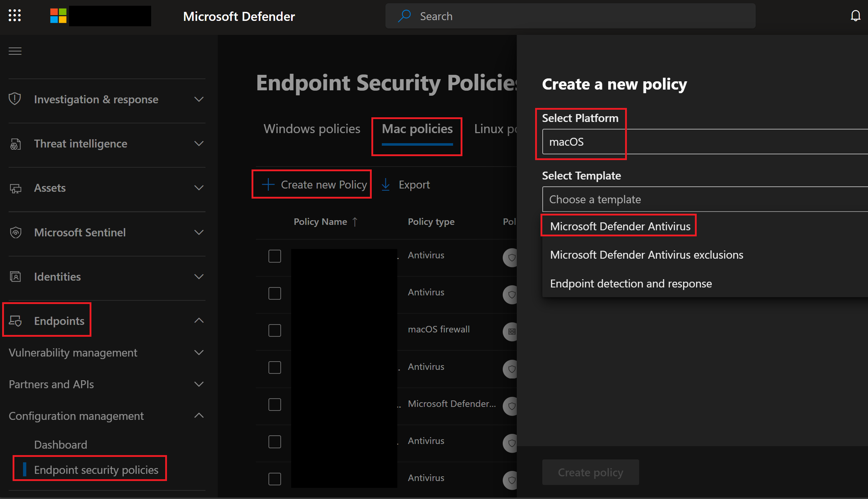
Task: Click the Policy Name column header
Action: tap(320, 222)
